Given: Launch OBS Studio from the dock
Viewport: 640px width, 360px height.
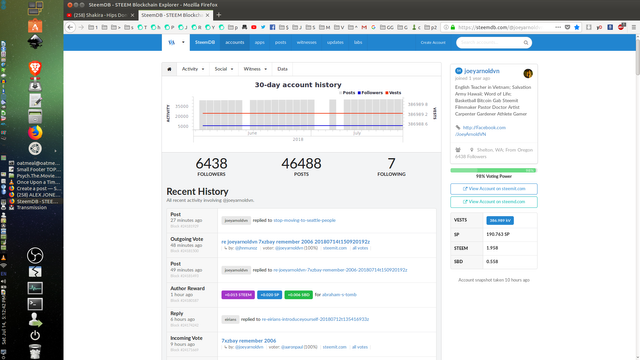Looking at the screenshot, I should pyautogui.click(x=35, y=256).
